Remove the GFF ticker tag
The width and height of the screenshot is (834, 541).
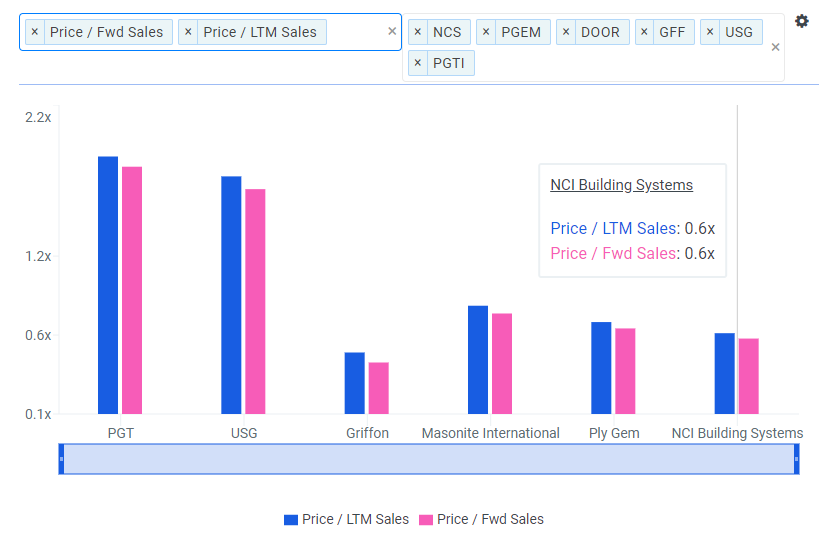644,32
